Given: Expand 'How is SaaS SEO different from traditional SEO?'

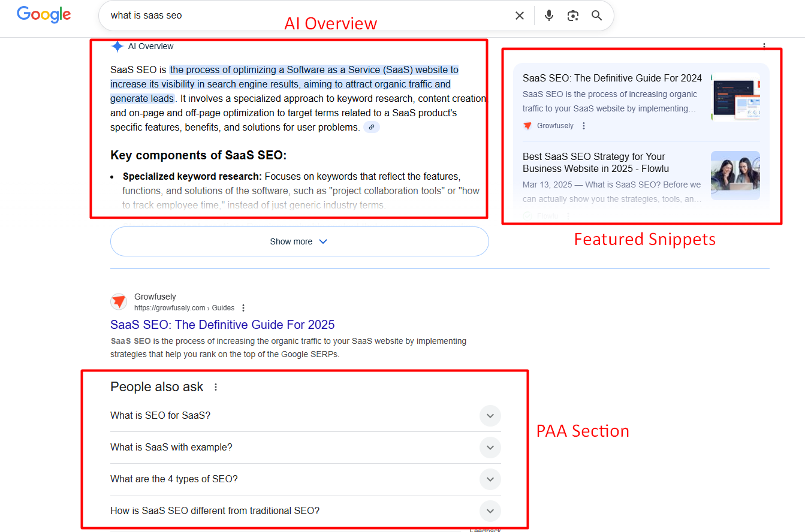Looking at the screenshot, I should (x=490, y=511).
